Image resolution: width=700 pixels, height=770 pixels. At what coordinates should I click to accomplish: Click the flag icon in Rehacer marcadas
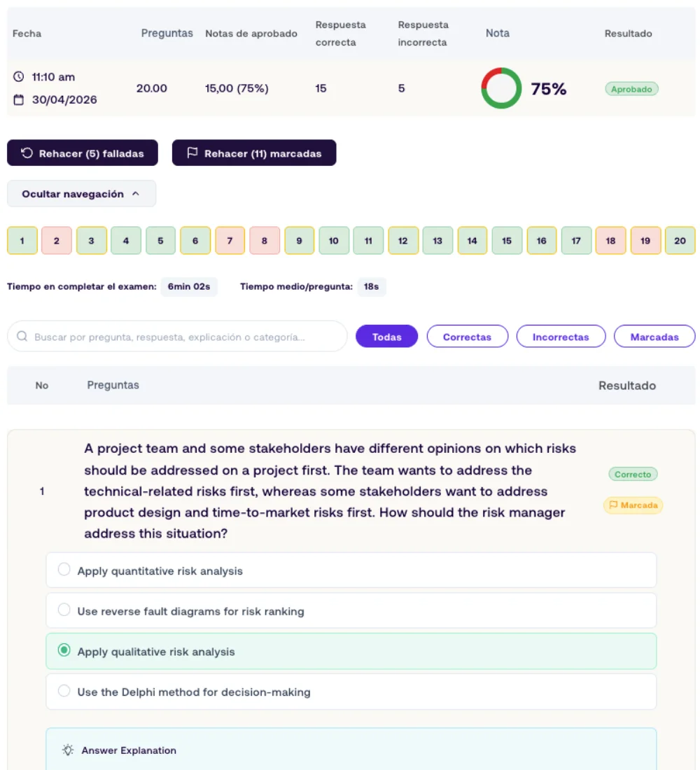pyautogui.click(x=192, y=153)
